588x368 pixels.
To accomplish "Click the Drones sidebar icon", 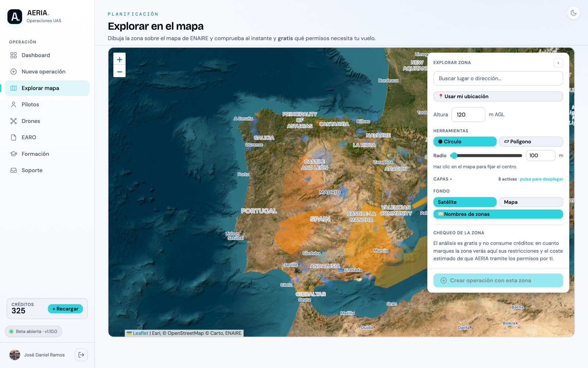I will pyautogui.click(x=14, y=121).
